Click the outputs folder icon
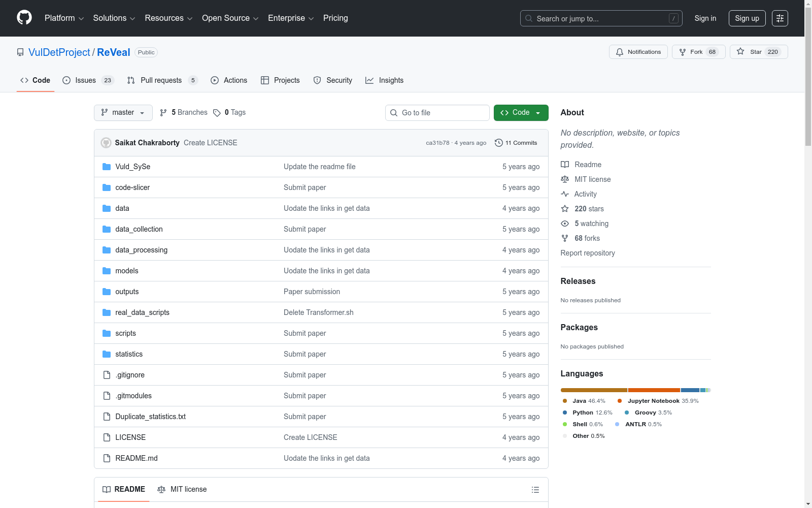 (x=107, y=292)
